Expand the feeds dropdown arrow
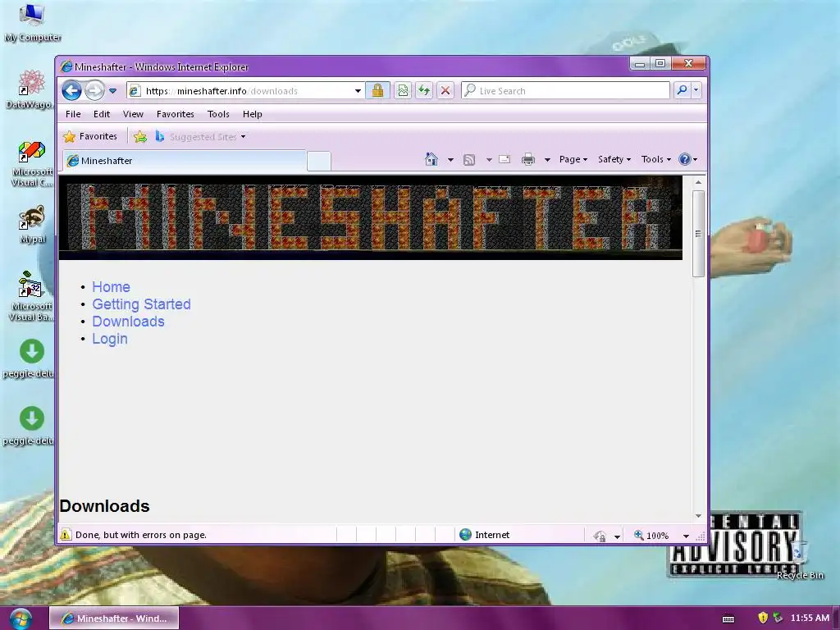The width and height of the screenshot is (840, 630). pos(489,160)
